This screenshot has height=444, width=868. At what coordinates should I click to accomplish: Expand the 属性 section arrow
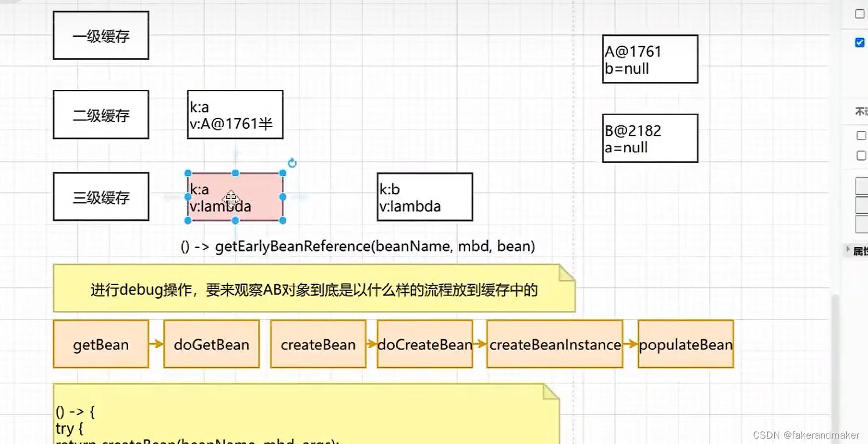(x=848, y=249)
